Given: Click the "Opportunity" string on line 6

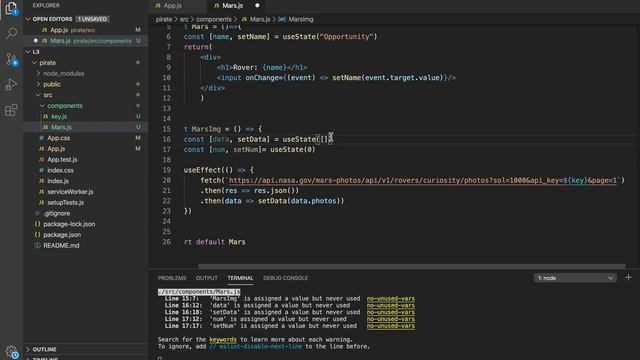Looking at the screenshot, I should [x=346, y=37].
